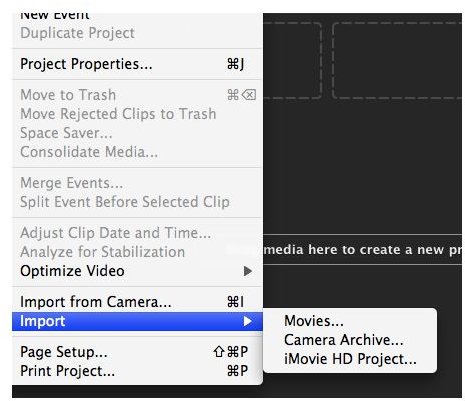465x401 pixels.
Task: Open the Optimize Video menu item
Action: click(137, 271)
